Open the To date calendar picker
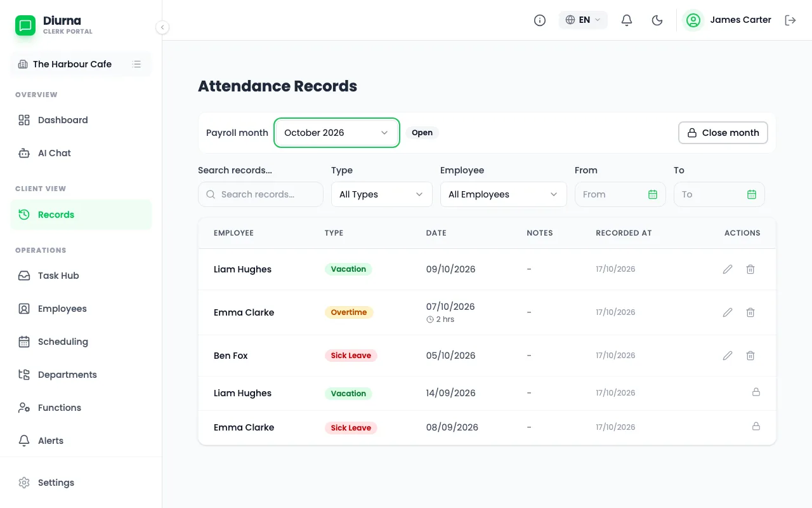812x508 pixels. click(x=752, y=194)
